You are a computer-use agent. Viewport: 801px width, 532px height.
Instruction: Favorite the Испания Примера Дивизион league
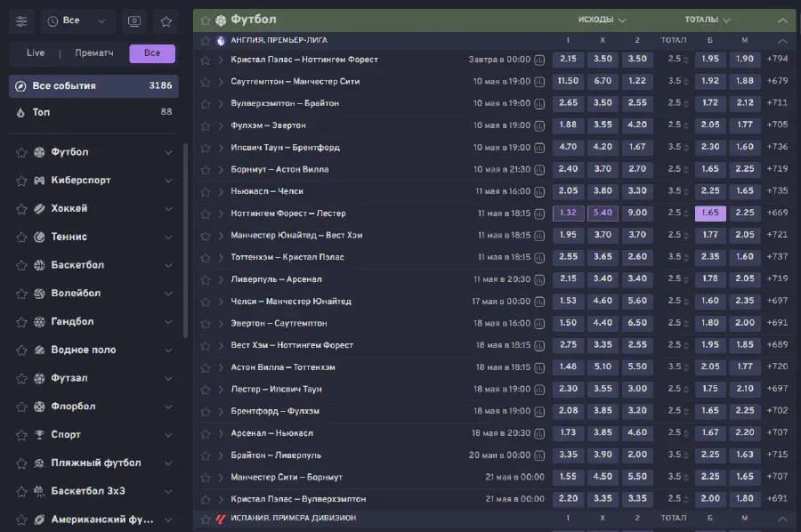[206, 520]
